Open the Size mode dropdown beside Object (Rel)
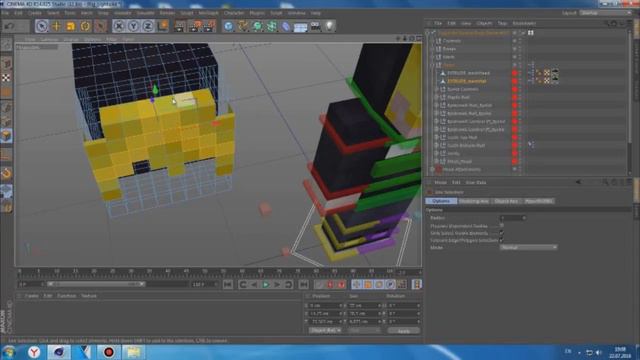The image size is (640, 360). pos(364,330)
